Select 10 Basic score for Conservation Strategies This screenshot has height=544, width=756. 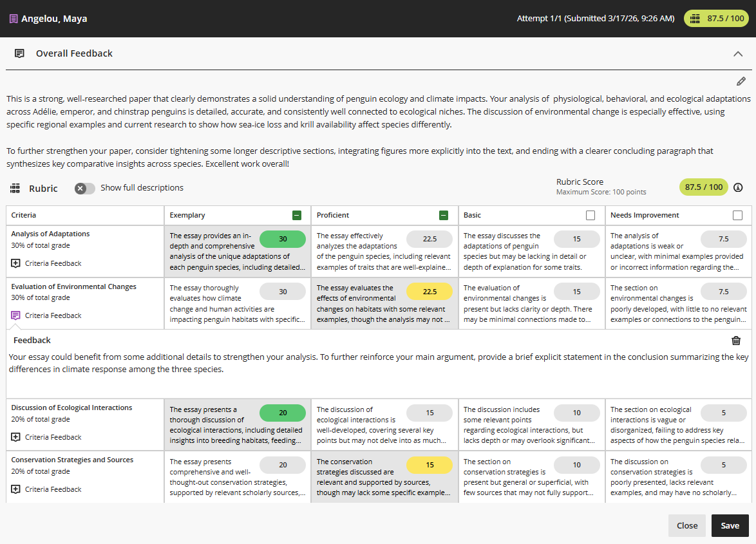576,465
